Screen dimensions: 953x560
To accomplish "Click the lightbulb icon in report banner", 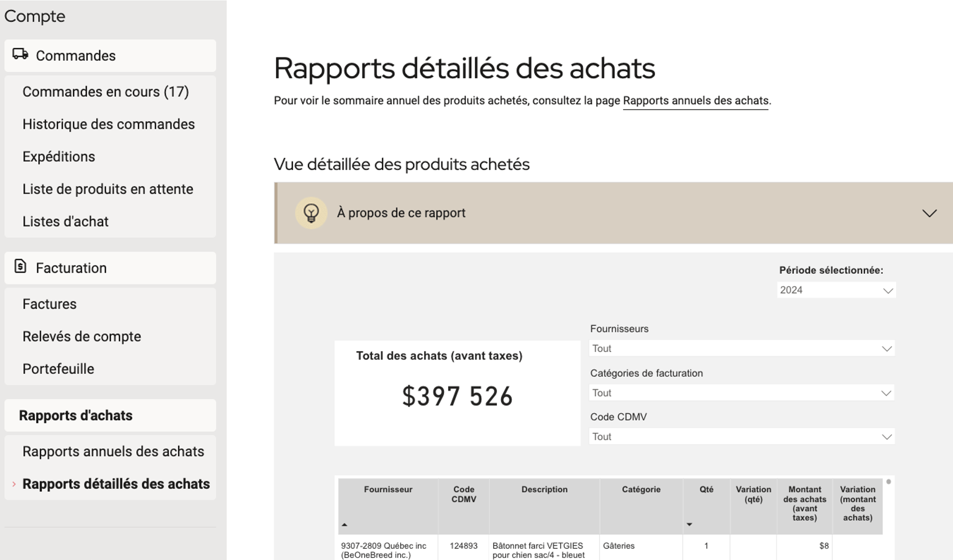I will 311,213.
